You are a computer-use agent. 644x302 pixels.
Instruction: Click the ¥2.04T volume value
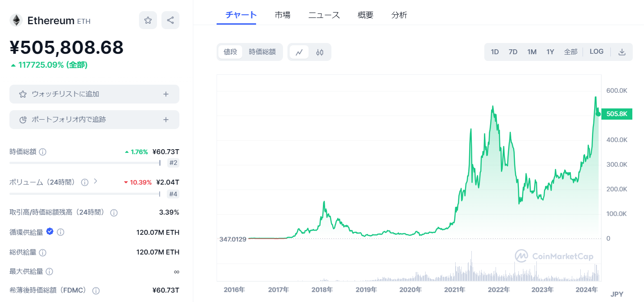click(x=168, y=182)
